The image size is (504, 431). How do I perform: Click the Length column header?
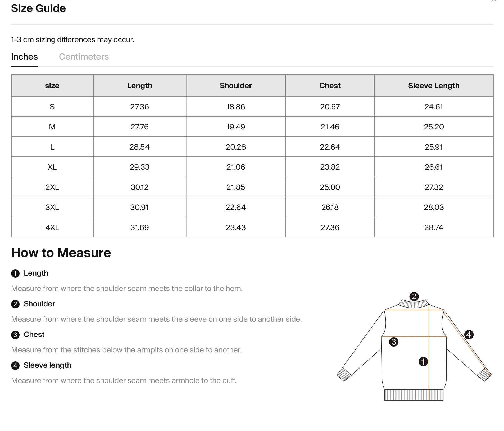(x=140, y=86)
